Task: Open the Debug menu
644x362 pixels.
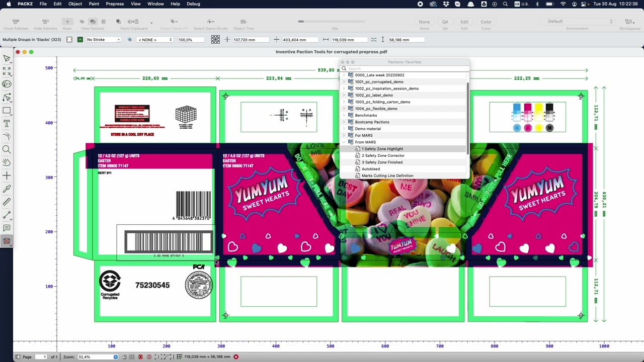Action: [193, 4]
